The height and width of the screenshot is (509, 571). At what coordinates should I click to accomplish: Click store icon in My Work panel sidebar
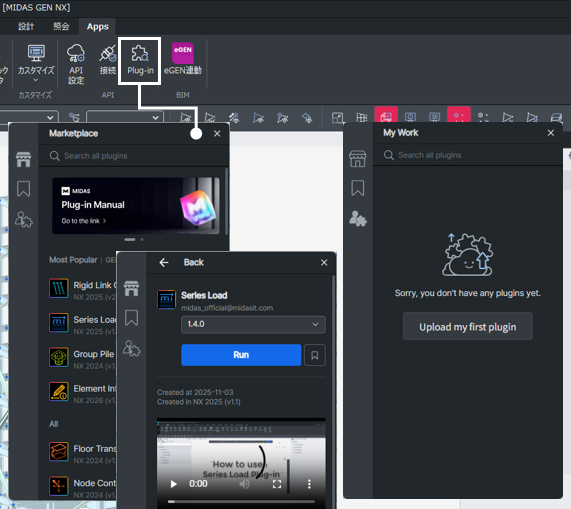coord(357,159)
